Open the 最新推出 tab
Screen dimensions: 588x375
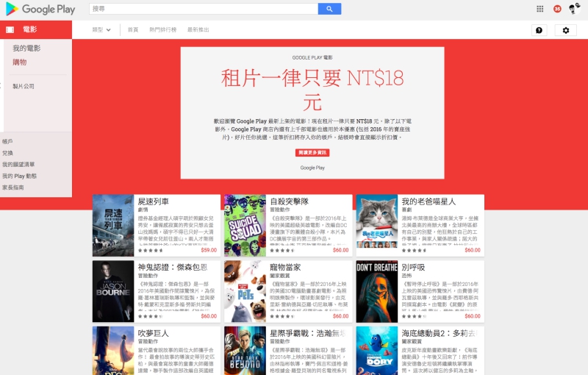coord(198,29)
